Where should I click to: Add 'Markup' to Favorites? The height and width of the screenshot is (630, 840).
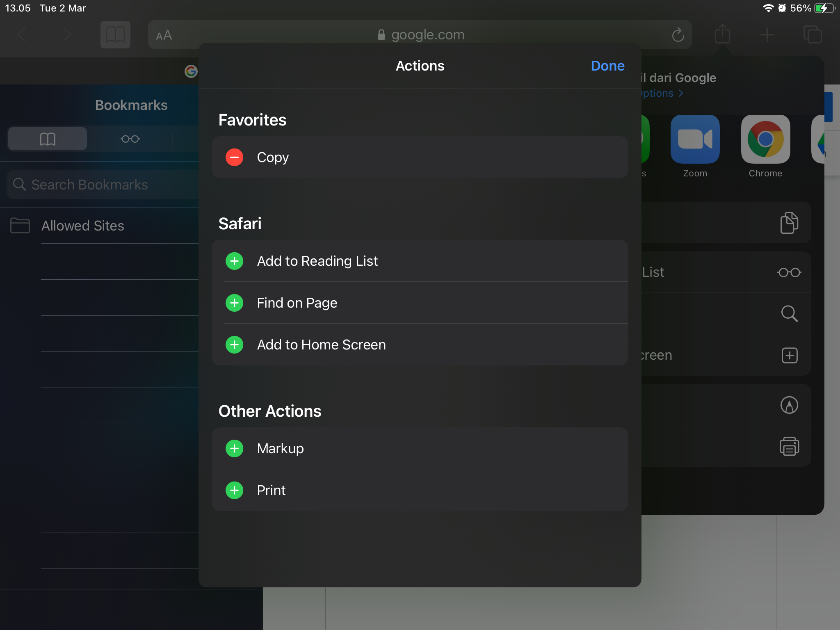click(x=234, y=448)
